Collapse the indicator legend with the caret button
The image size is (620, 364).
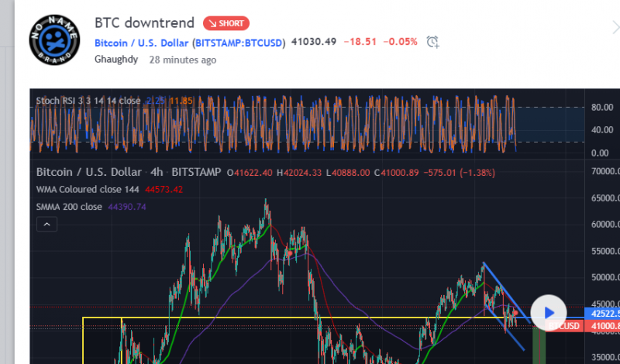[x=46, y=225]
